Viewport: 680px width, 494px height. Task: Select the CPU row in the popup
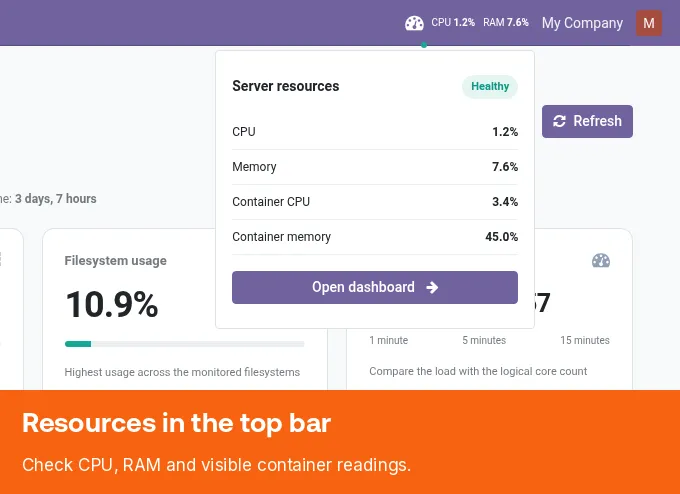(x=375, y=132)
